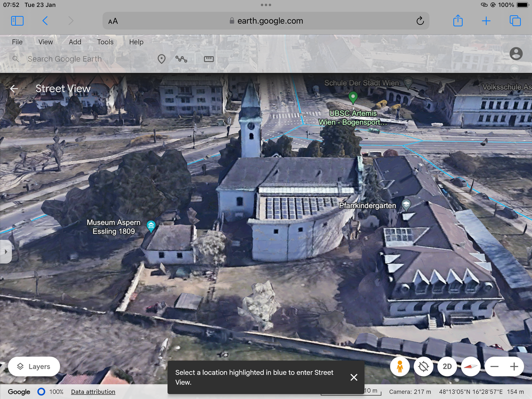
Task: Select the UBSC Artemis Wien - Bogensport label
Action: 353,118
